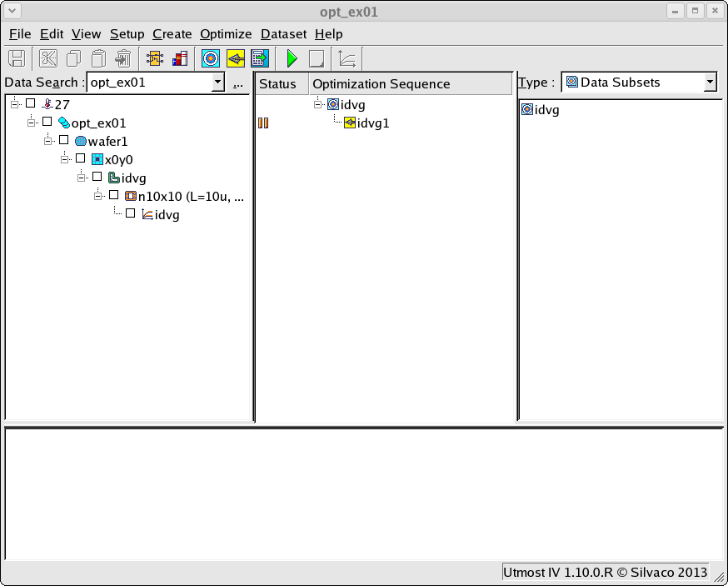The width and height of the screenshot is (728, 586).
Task: Click the pause status icon beside idvg1
Action: point(263,123)
